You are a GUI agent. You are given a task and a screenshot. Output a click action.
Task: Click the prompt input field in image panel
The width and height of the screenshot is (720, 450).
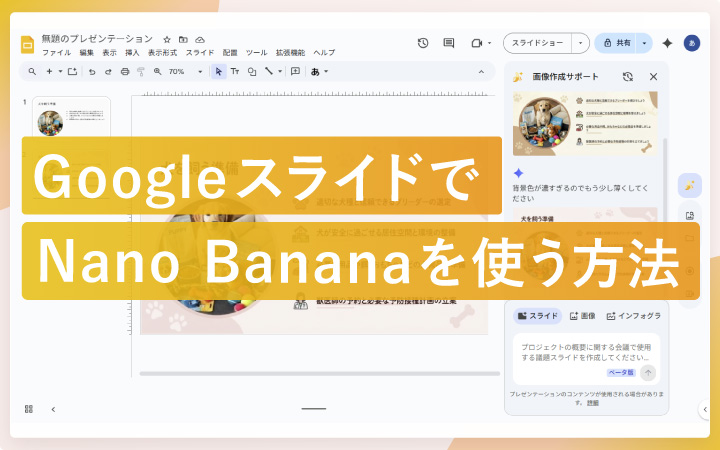point(586,353)
